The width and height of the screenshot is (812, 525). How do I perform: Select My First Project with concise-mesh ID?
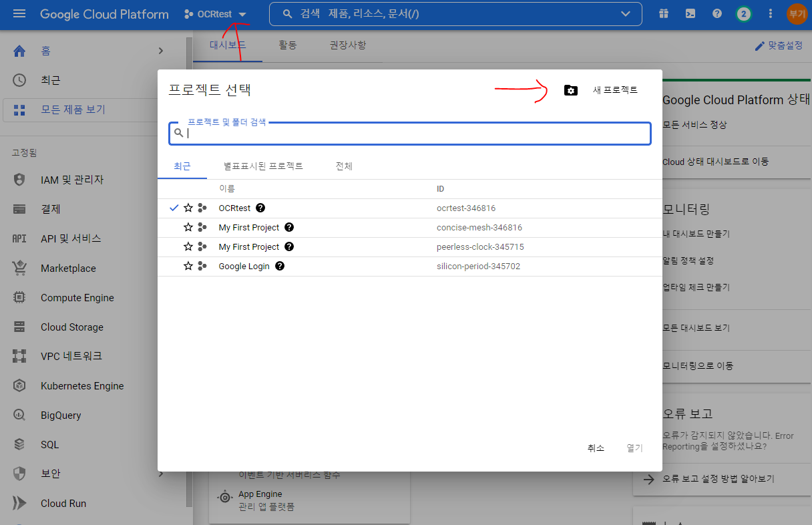[x=249, y=228]
